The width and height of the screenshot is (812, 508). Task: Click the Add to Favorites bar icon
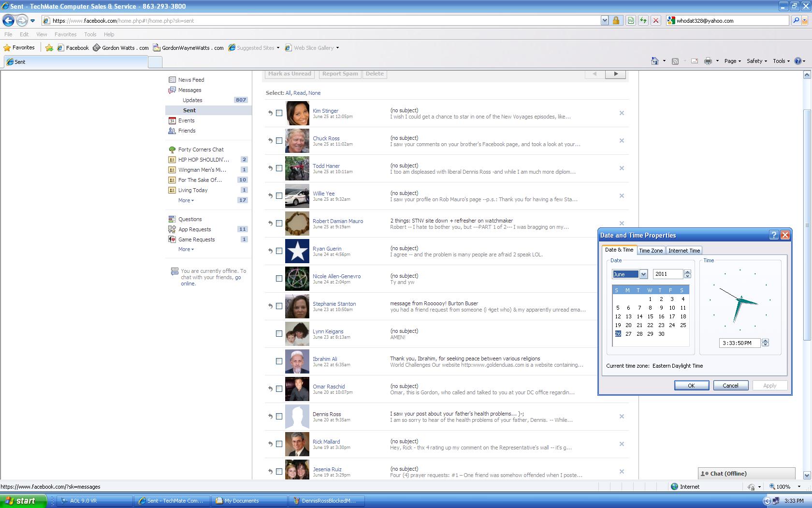click(x=49, y=47)
